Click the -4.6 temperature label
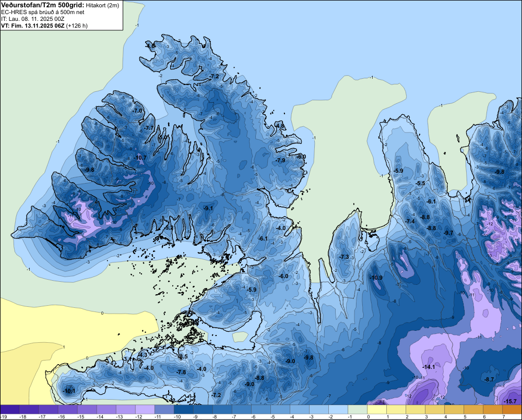 tap(151, 46)
